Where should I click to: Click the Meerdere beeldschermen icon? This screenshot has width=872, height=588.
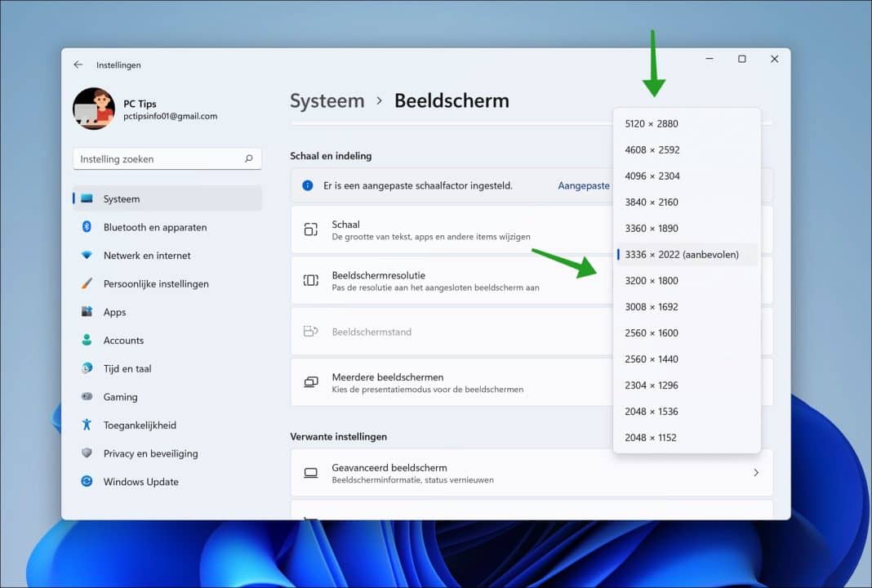click(x=311, y=382)
